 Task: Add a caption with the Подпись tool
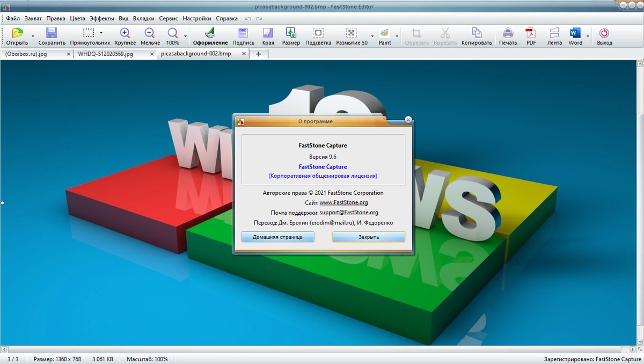[243, 33]
